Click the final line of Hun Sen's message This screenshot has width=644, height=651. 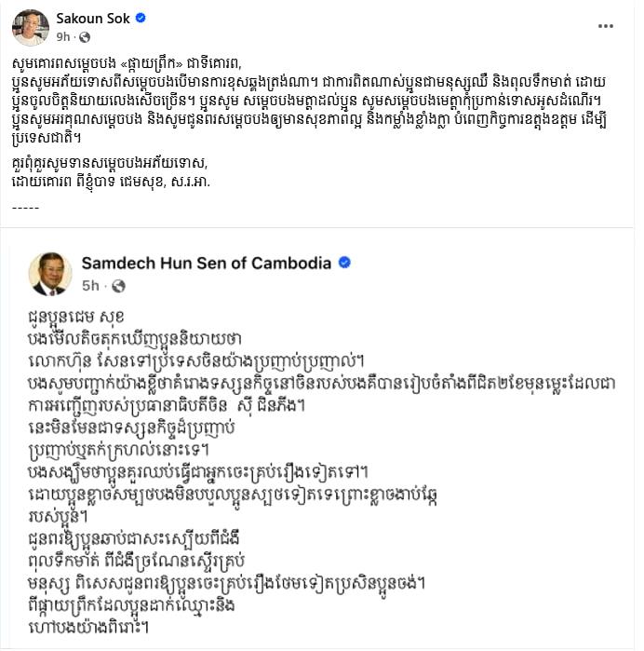pos(88,627)
